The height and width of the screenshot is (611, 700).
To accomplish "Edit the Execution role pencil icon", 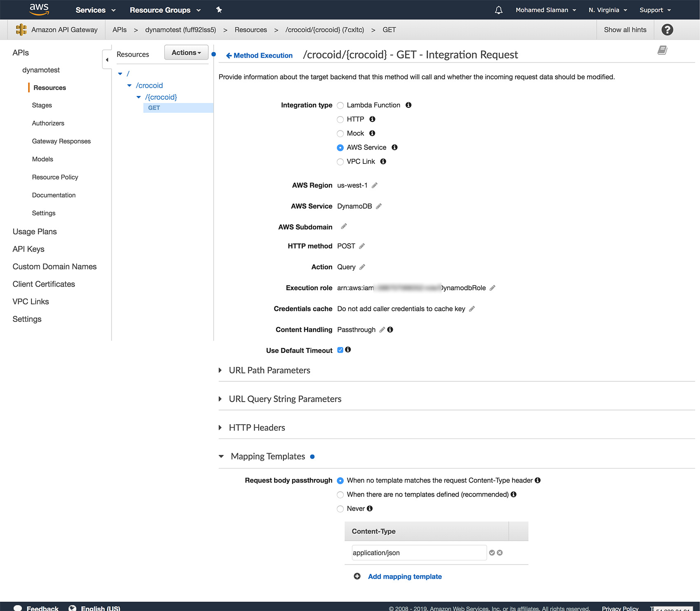I will point(492,288).
